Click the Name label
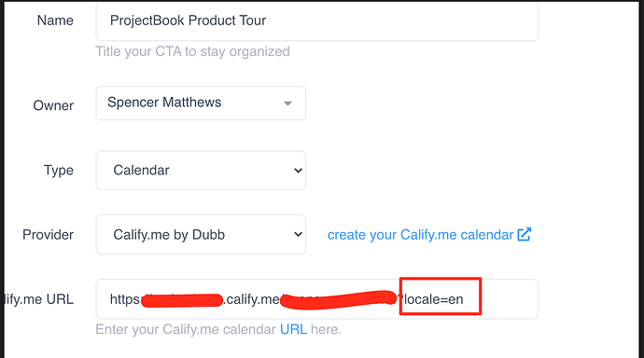This screenshot has height=358, width=644. pos(55,21)
